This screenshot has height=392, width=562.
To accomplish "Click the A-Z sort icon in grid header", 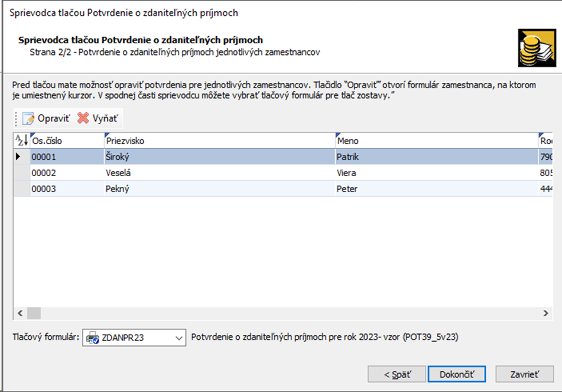I will coord(21,141).
